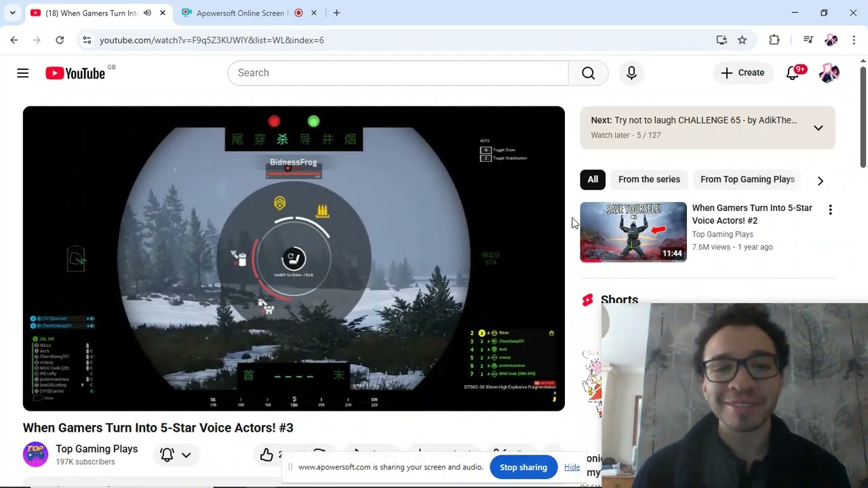The height and width of the screenshot is (488, 868).
Task: Open the subscription notification bell dropdown
Action: tap(175, 455)
